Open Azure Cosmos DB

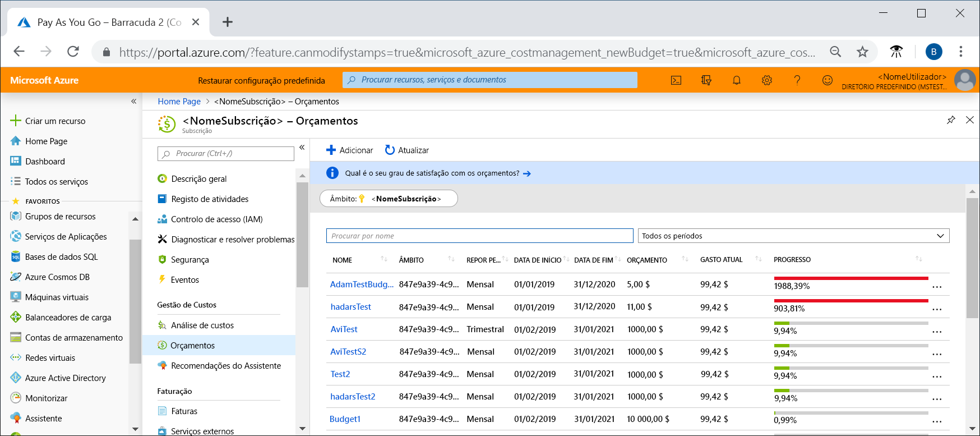[x=50, y=277]
